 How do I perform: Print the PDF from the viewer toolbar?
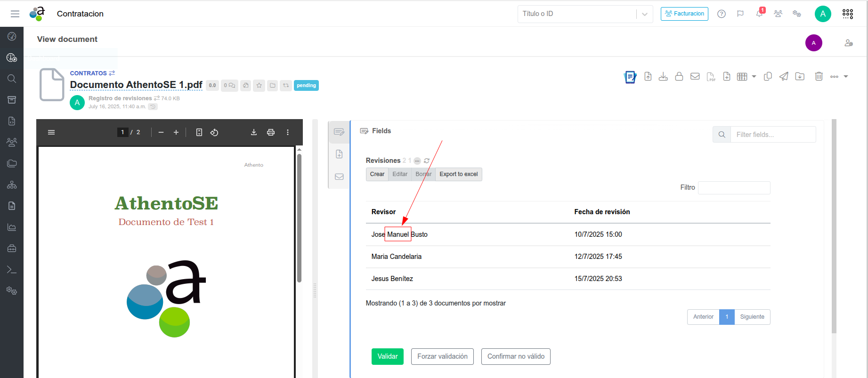point(271,132)
